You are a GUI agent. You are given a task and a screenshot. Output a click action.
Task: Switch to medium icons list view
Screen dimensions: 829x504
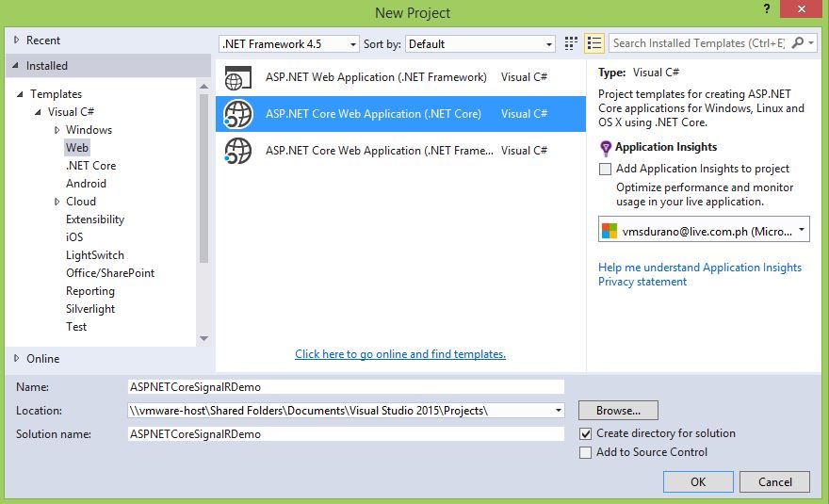pos(594,43)
